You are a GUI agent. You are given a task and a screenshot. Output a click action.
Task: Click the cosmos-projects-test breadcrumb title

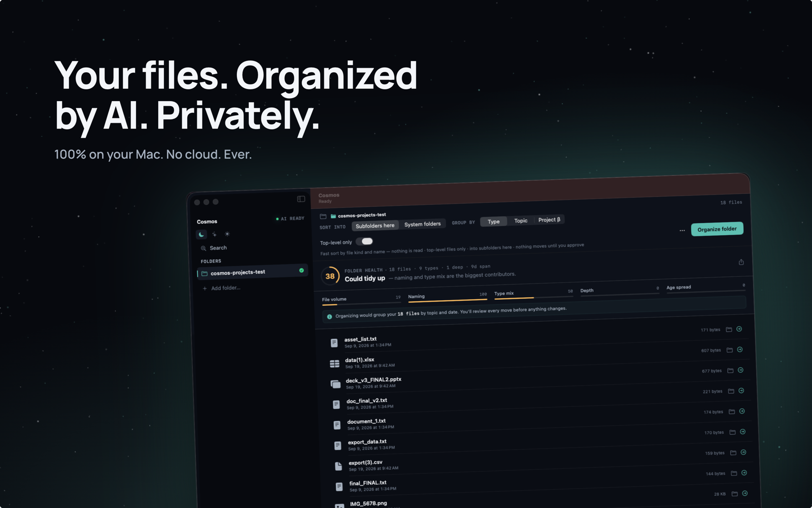point(362,215)
